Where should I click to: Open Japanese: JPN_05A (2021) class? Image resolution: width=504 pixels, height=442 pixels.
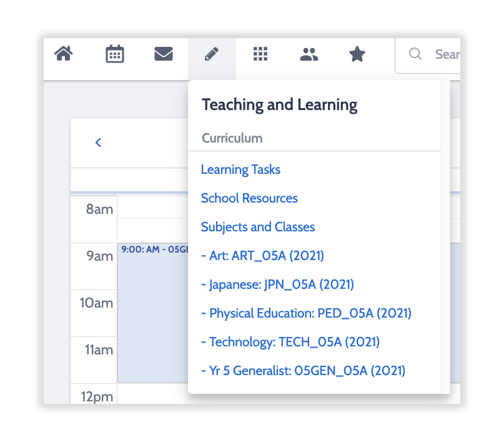coord(277,284)
